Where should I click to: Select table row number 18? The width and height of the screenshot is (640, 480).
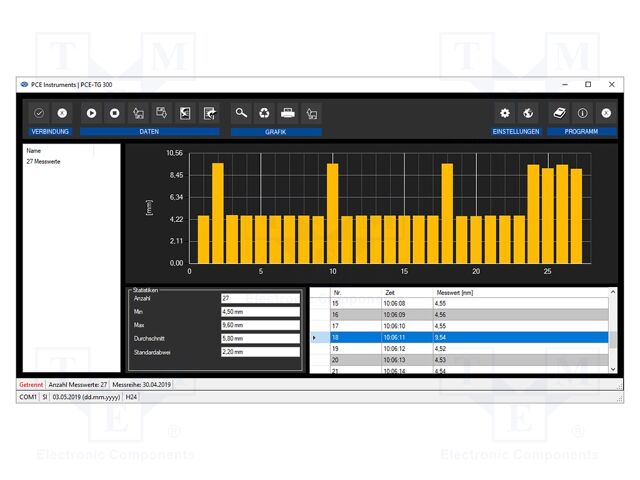[x=336, y=338]
